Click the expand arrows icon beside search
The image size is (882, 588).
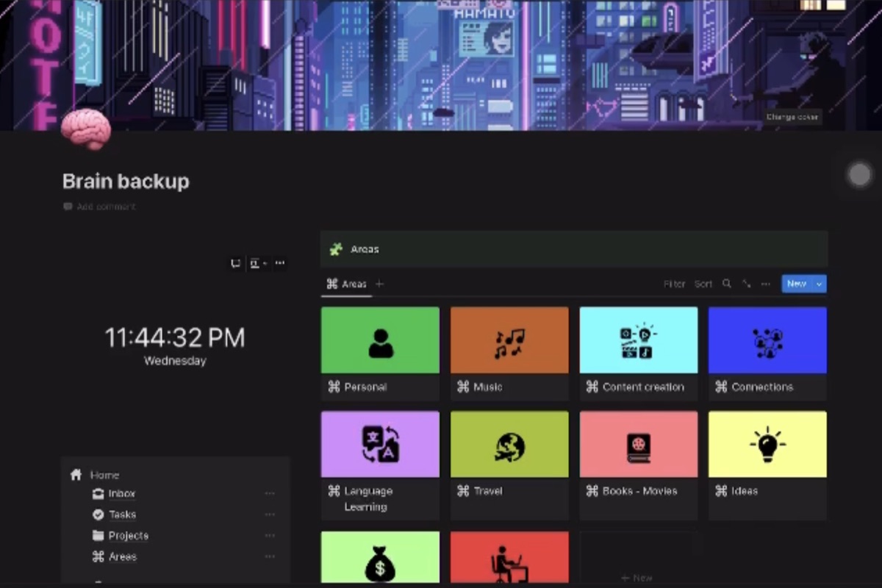click(746, 284)
